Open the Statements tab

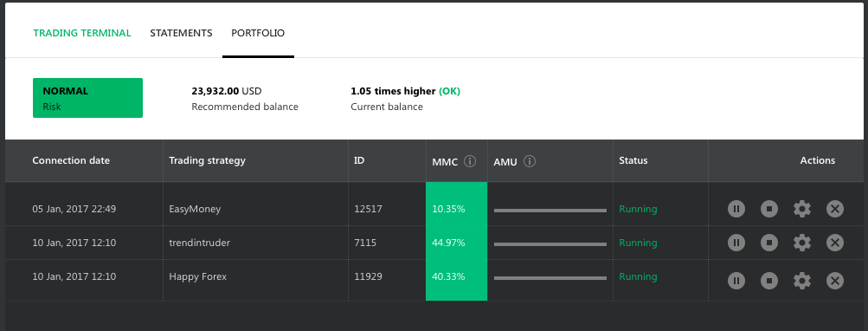[x=181, y=33]
